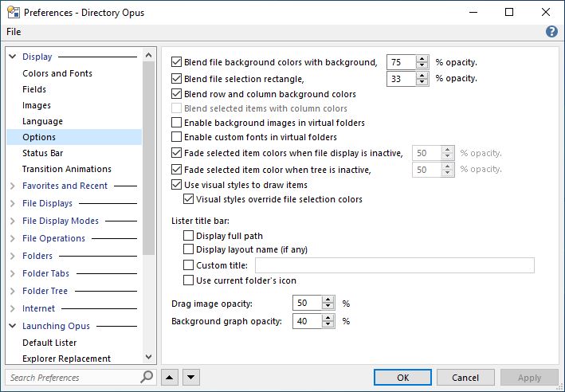Click the Cancel button
565x392 pixels.
[x=465, y=378]
